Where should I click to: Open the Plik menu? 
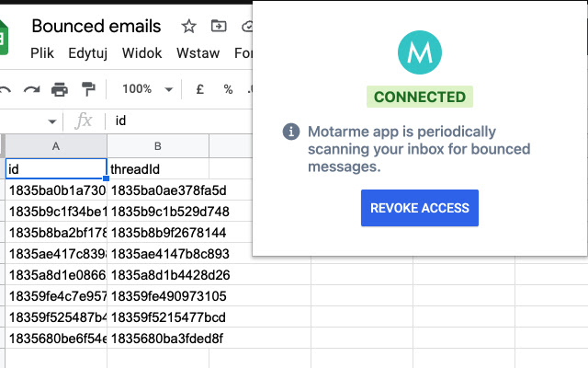tap(42, 52)
